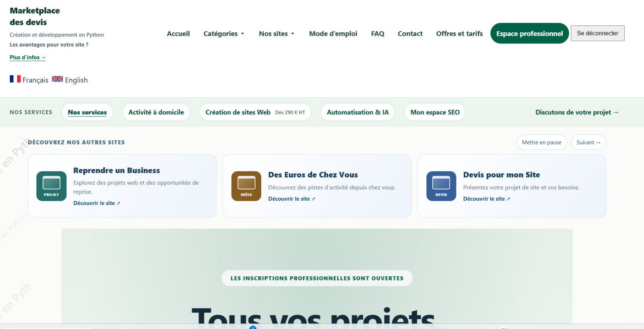The width and height of the screenshot is (644, 329).
Task: Select the Automatisation & IA pill
Action: [x=358, y=112]
